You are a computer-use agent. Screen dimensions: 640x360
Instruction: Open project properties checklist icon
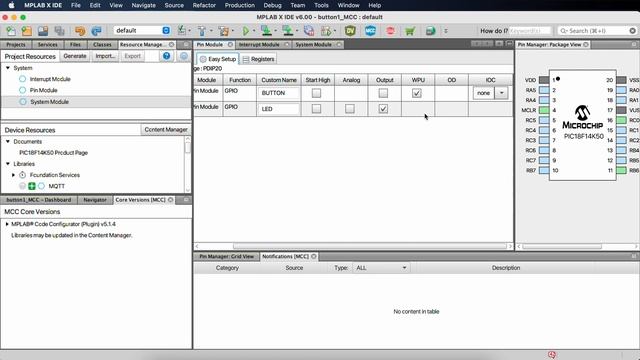point(182,31)
